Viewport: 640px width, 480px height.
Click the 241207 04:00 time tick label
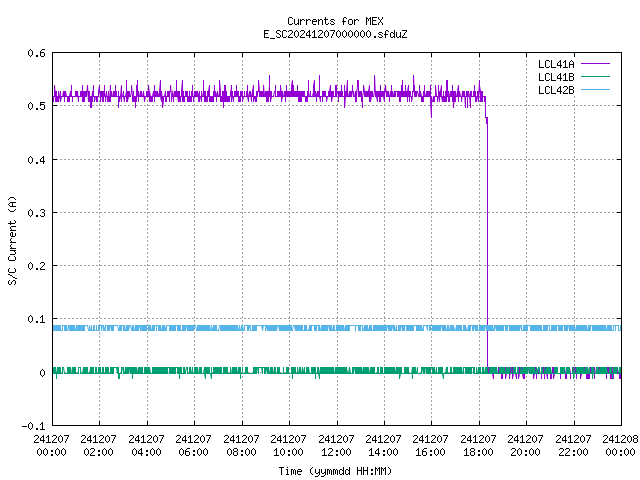click(146, 445)
